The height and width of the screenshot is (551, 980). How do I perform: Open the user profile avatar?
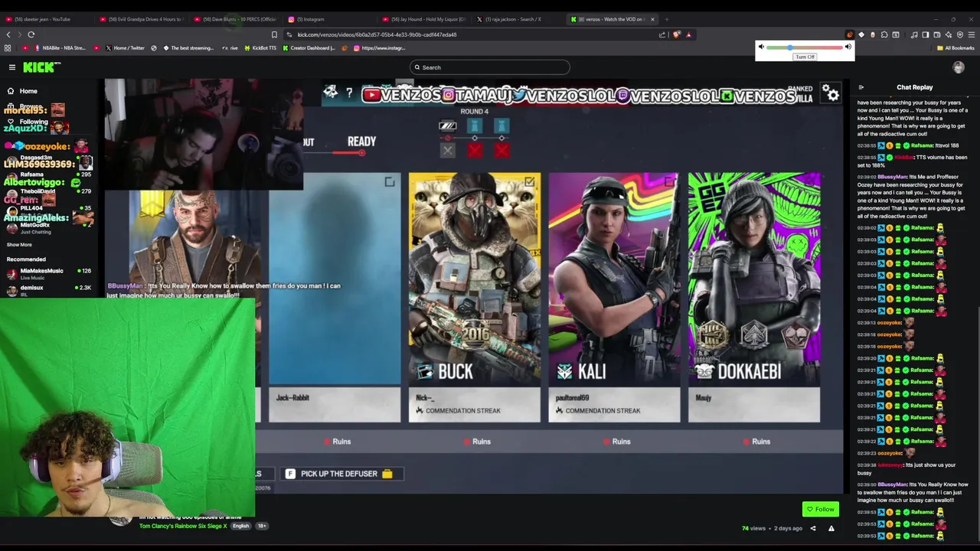(x=958, y=67)
